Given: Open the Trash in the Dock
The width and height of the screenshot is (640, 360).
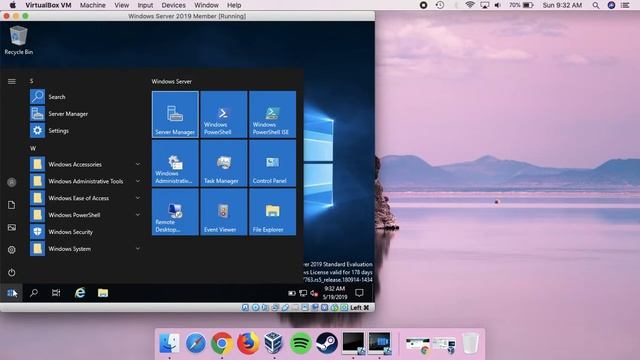Looking at the screenshot, I should pyautogui.click(x=470, y=343).
